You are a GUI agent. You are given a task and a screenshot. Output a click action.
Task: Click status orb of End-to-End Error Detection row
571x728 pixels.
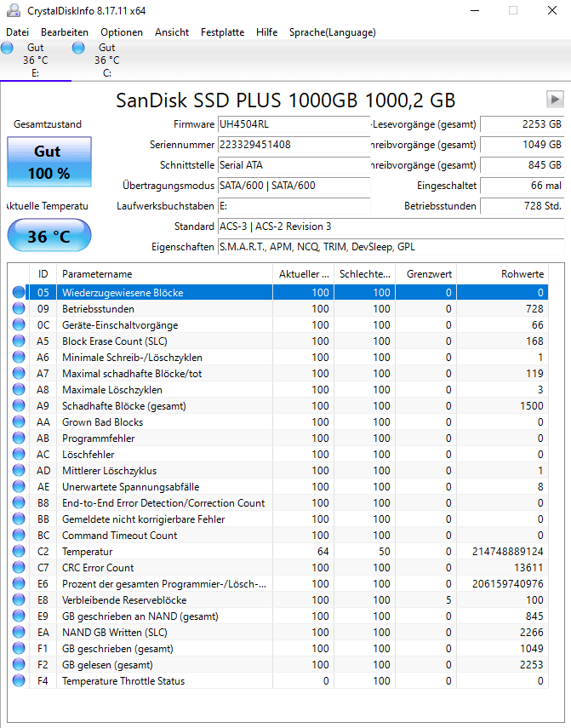(x=19, y=502)
